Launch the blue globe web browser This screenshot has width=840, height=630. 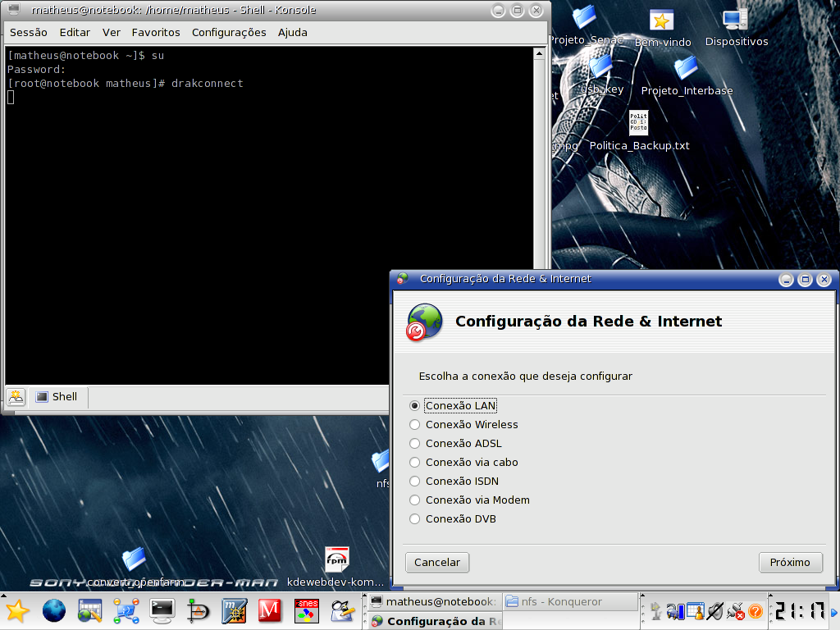tap(53, 610)
